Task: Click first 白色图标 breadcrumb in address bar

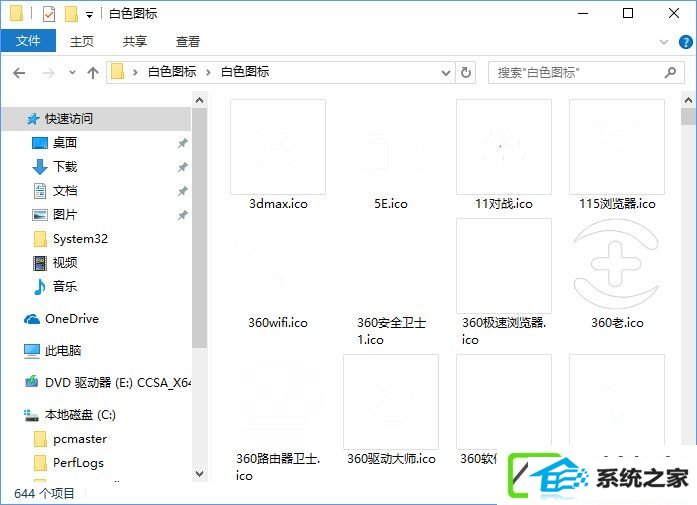Action: click(172, 72)
